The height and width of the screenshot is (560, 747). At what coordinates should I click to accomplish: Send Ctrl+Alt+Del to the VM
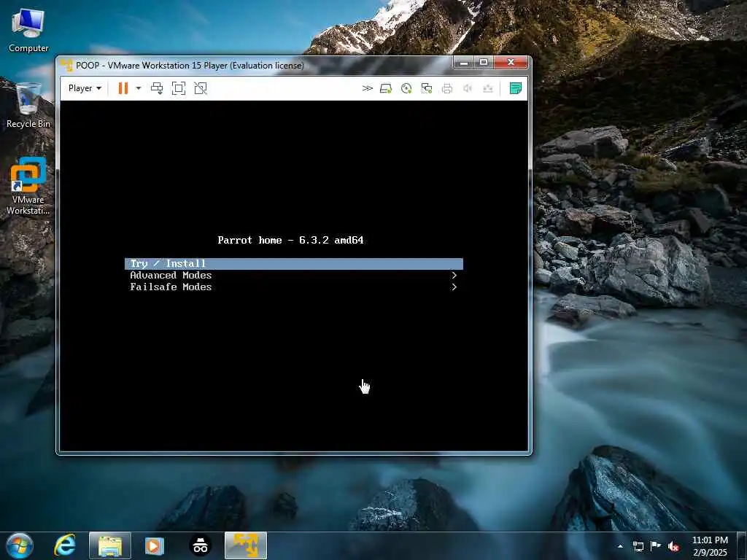(157, 88)
